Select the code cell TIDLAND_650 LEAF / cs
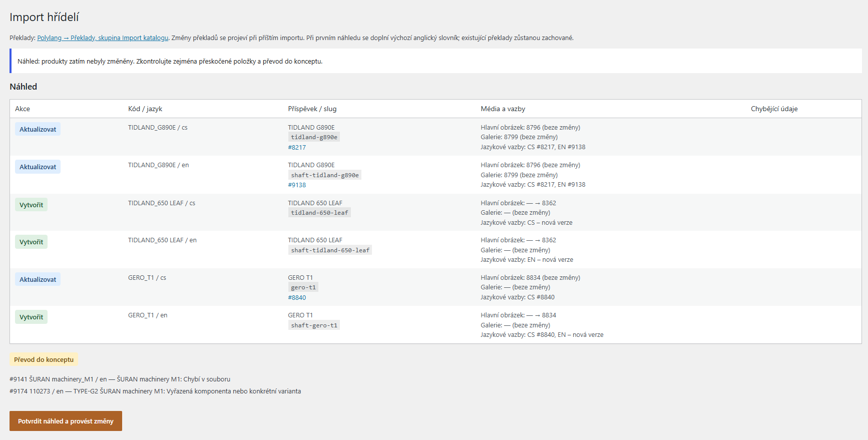The height and width of the screenshot is (440, 868). [162, 203]
